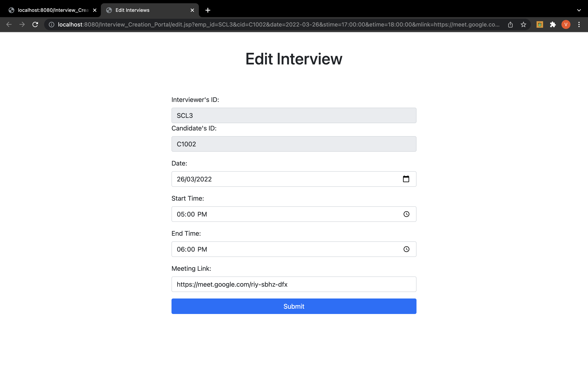This screenshot has height=367, width=588.
Task: Open the Chrome three-dot menu
Action: click(x=579, y=24)
